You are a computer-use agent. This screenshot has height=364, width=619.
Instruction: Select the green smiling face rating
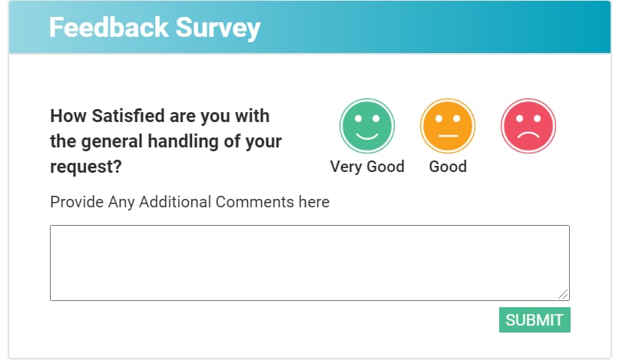[x=367, y=126]
